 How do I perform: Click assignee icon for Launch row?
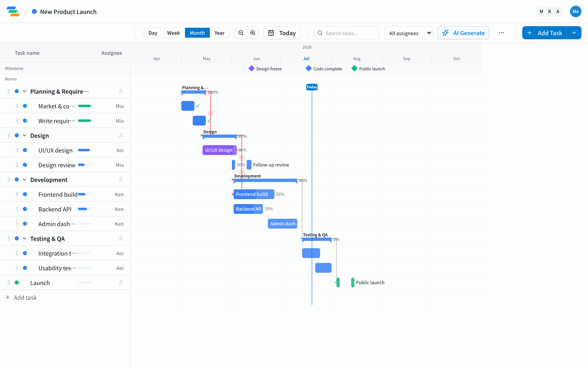(121, 283)
